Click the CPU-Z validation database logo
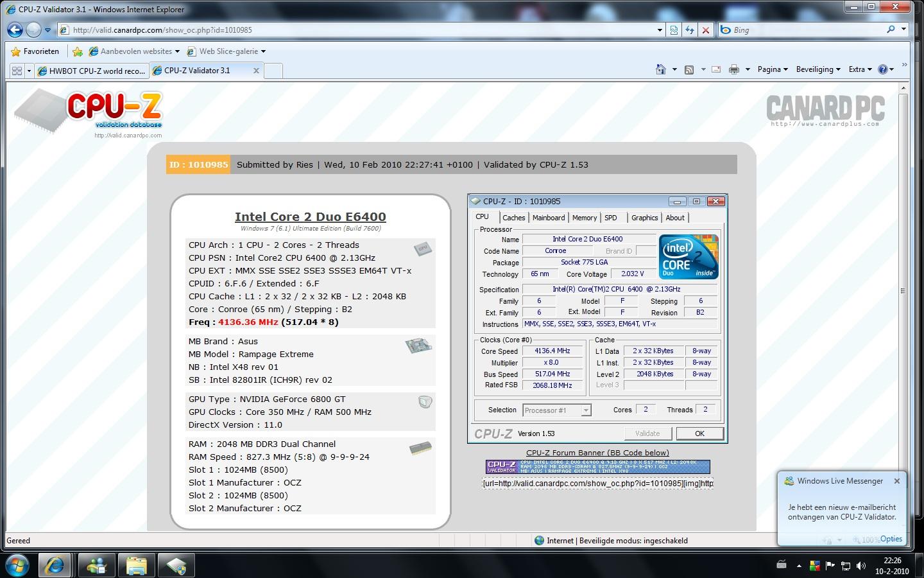The image size is (924, 578). [x=89, y=113]
